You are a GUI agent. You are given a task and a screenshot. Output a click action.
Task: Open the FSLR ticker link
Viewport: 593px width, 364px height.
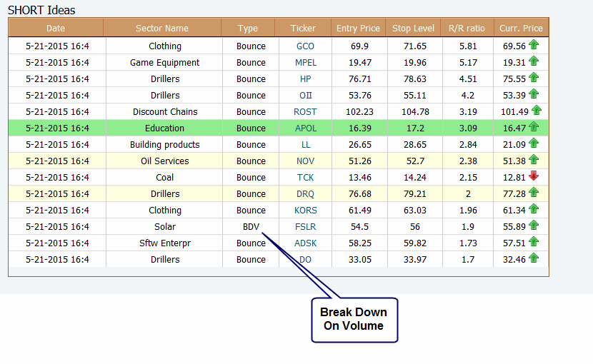[x=305, y=227]
